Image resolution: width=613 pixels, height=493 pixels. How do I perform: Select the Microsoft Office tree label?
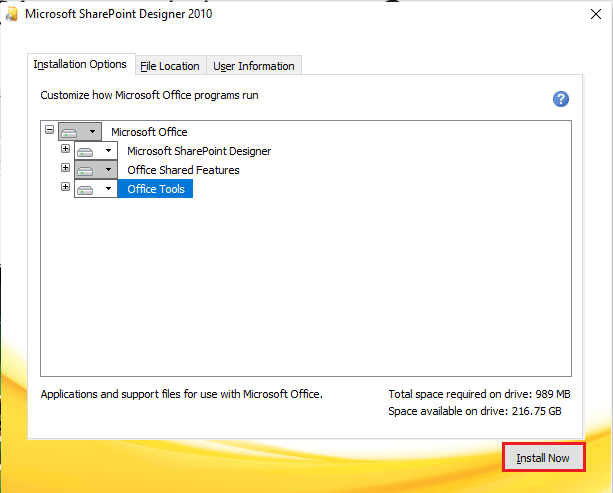click(x=149, y=132)
